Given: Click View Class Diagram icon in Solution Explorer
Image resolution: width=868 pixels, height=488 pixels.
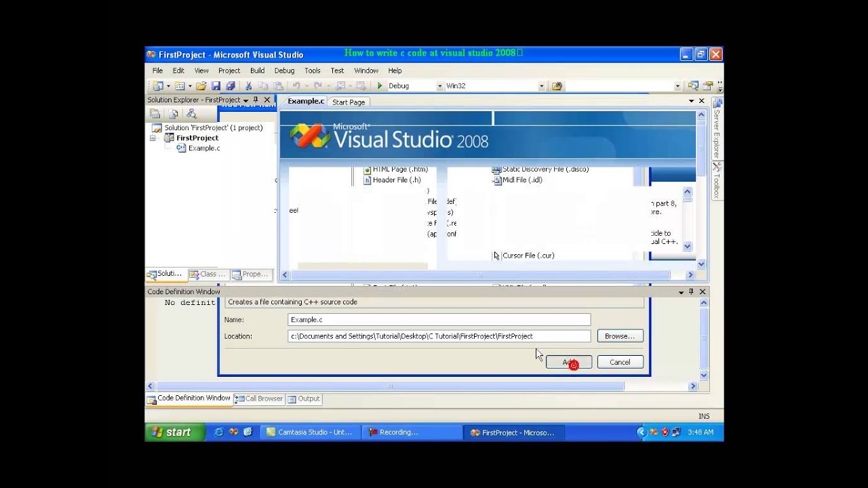Looking at the screenshot, I should [191, 114].
